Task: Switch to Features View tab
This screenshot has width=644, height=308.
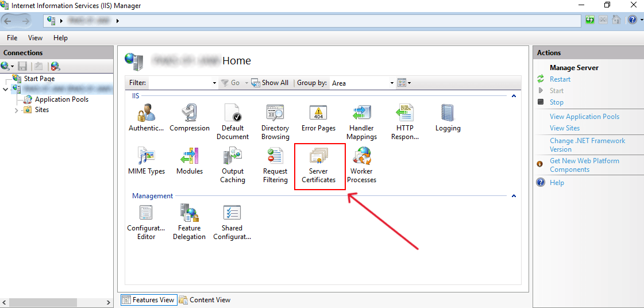Action: 149,300
